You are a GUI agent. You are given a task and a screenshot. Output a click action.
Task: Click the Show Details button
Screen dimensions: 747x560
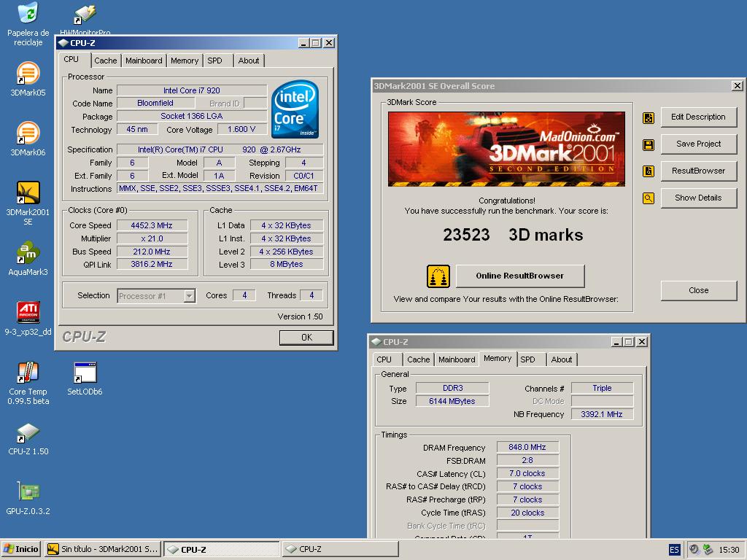[698, 198]
